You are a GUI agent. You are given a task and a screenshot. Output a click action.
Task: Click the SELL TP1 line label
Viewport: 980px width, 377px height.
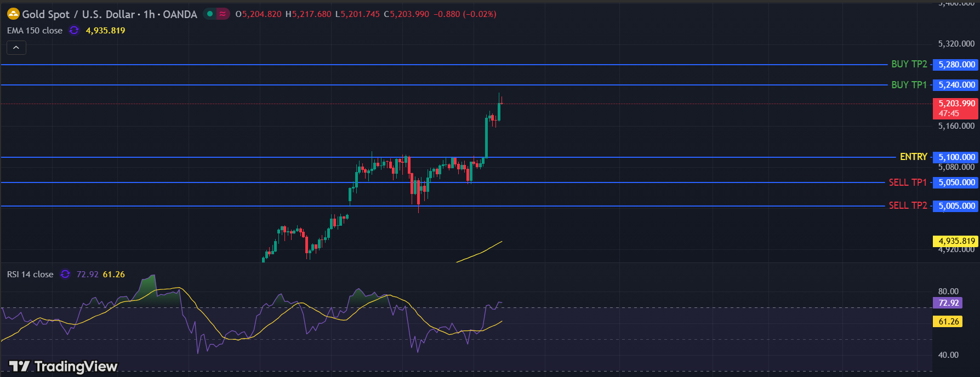tap(908, 182)
